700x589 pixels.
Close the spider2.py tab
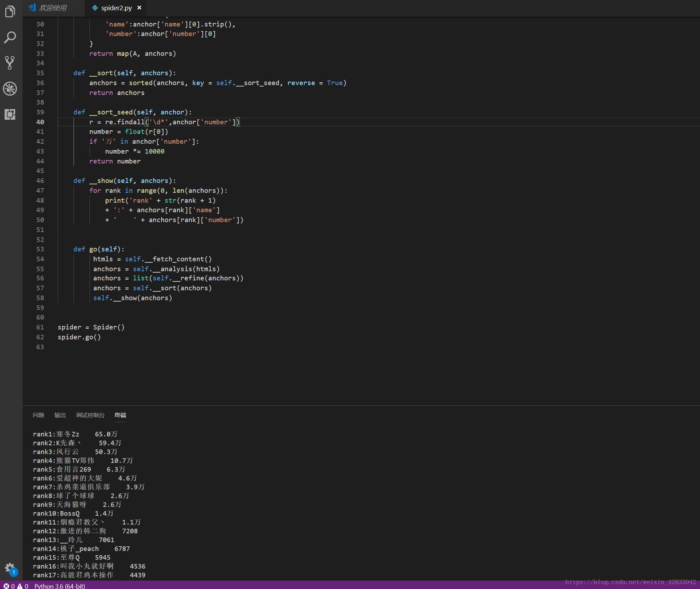pos(140,8)
